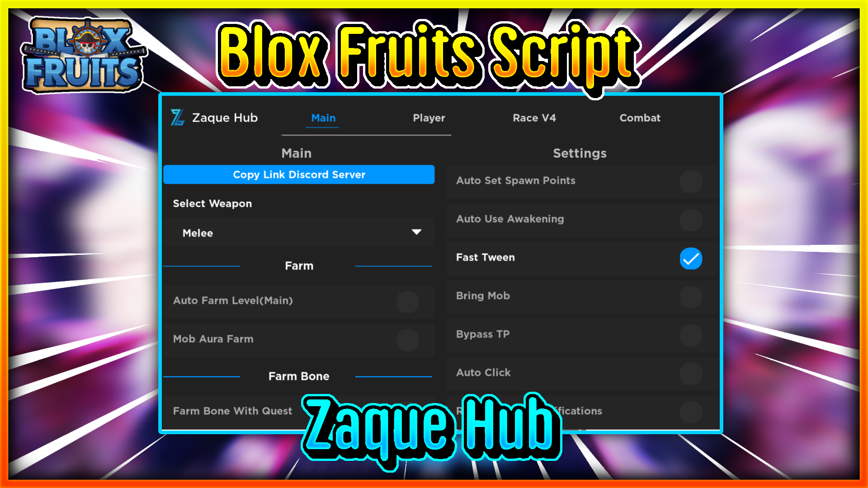Open the Melee weapon selector
This screenshot has width=868, height=488.
click(x=299, y=232)
